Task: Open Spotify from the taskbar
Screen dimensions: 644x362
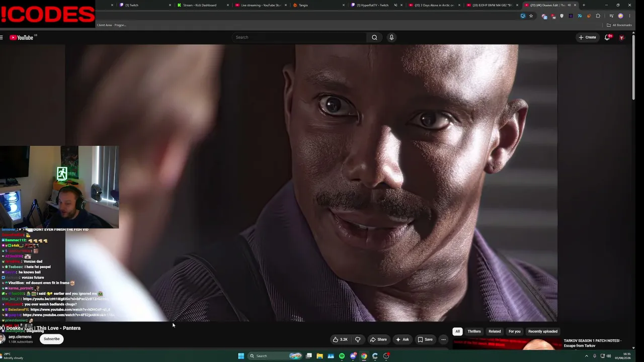Action: [x=342, y=356]
